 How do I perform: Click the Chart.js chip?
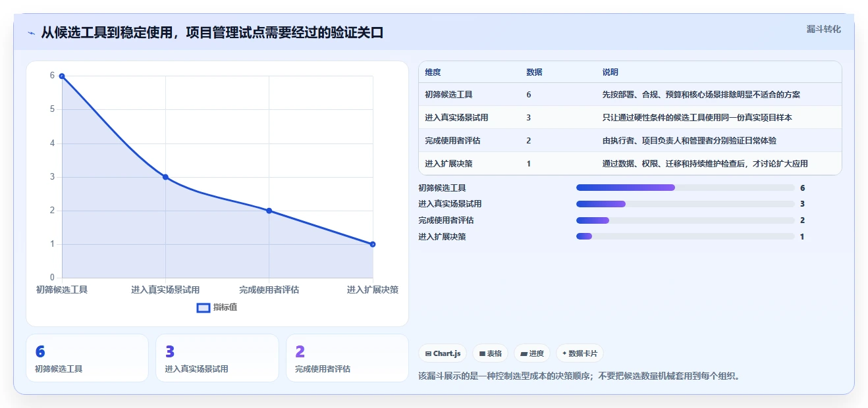(x=443, y=353)
